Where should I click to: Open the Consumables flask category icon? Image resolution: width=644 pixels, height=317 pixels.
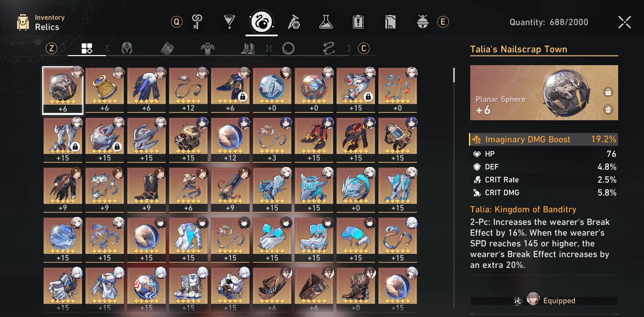[x=326, y=22]
